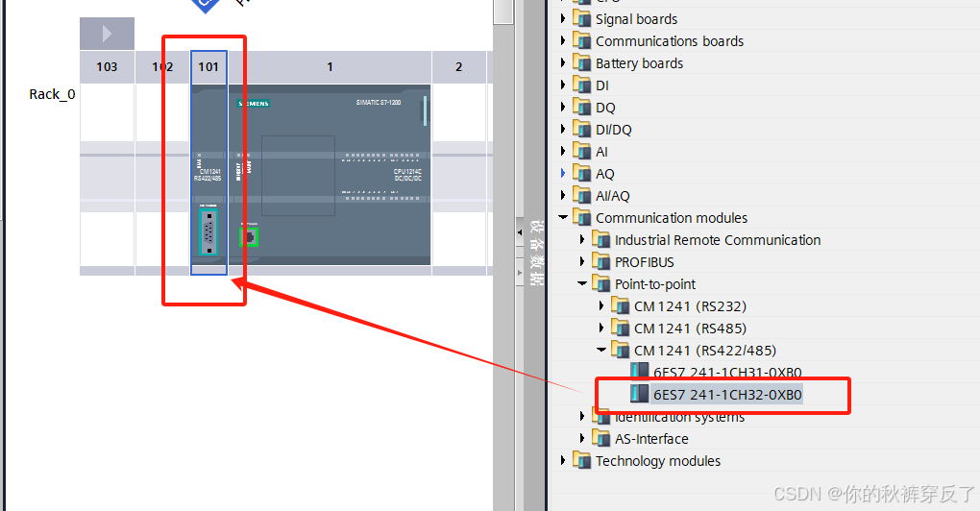Expand the Communications boards folder arrow

click(x=562, y=40)
